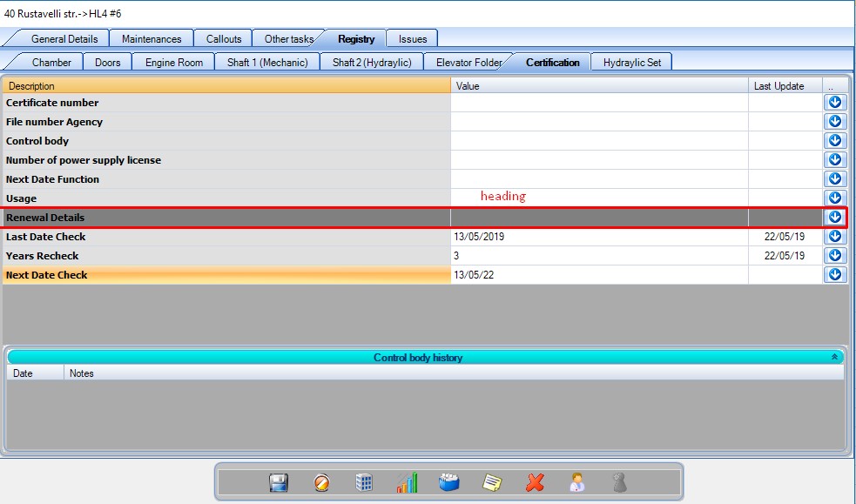The image size is (856, 504).
Task: Go to the Issues tab
Action: pyautogui.click(x=413, y=39)
